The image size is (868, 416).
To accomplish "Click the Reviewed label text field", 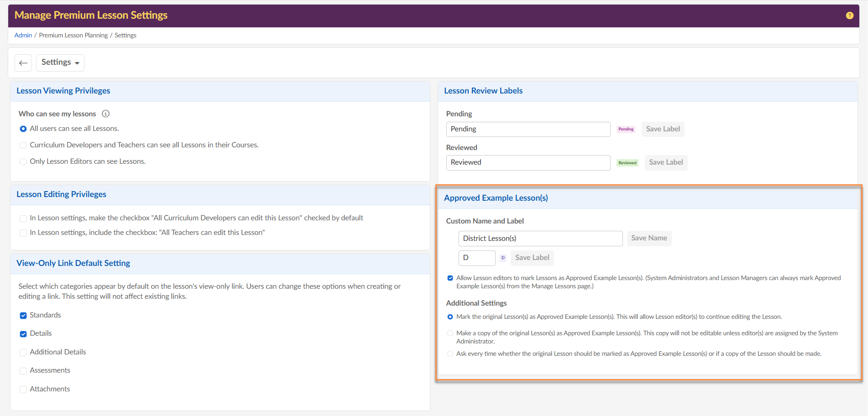I will click(x=528, y=162).
